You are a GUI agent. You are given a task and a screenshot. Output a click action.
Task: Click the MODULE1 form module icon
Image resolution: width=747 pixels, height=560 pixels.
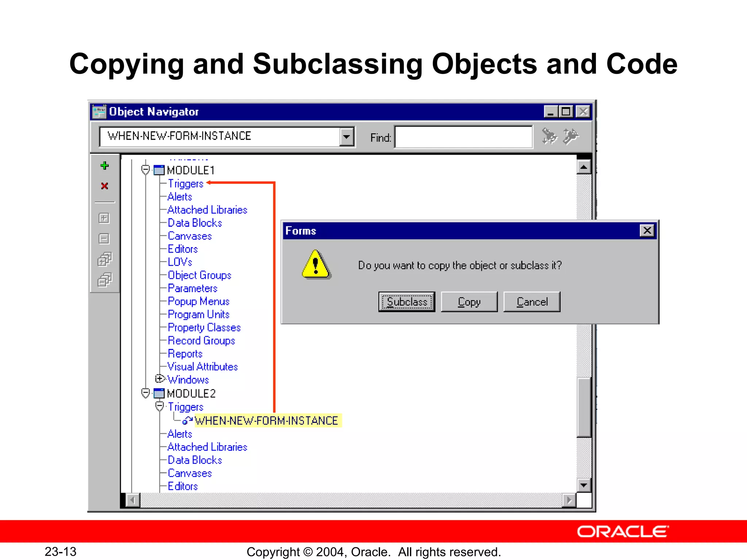pos(159,170)
